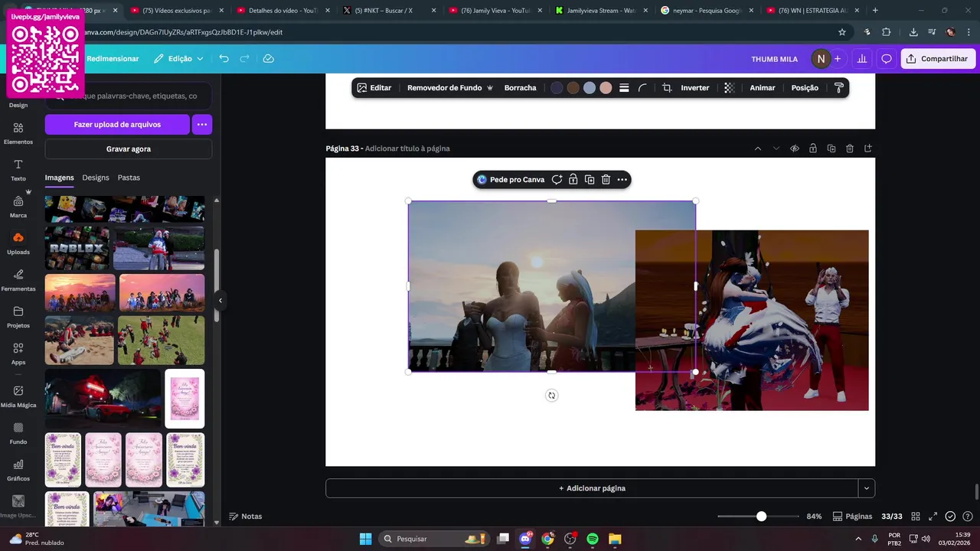This screenshot has width=980, height=551.
Task: Click the border style lines icon
Action: [x=624, y=88]
